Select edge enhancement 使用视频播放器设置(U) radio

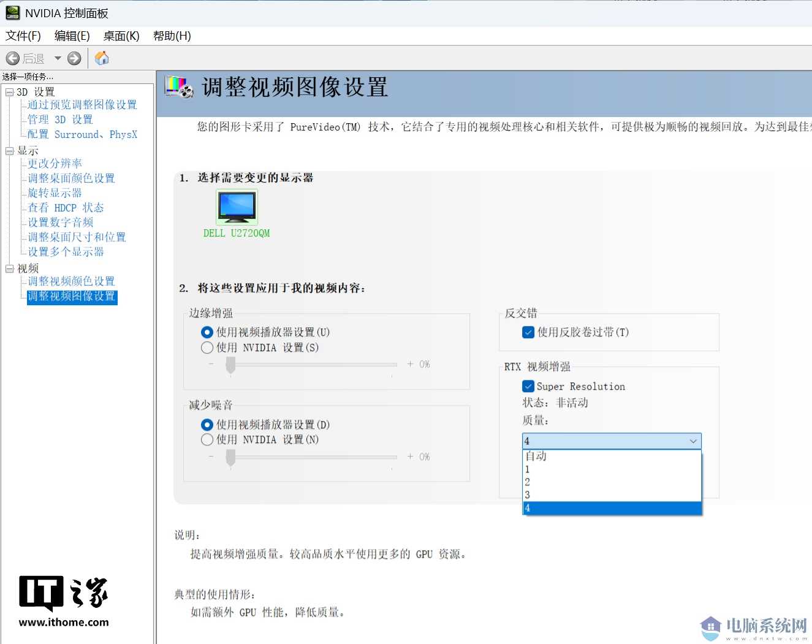tap(207, 332)
